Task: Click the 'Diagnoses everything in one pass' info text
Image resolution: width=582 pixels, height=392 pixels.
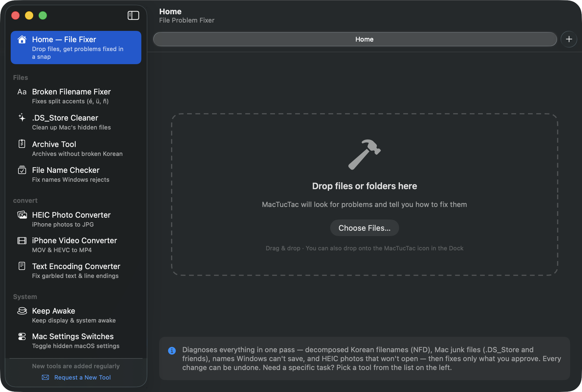Action: (372, 358)
